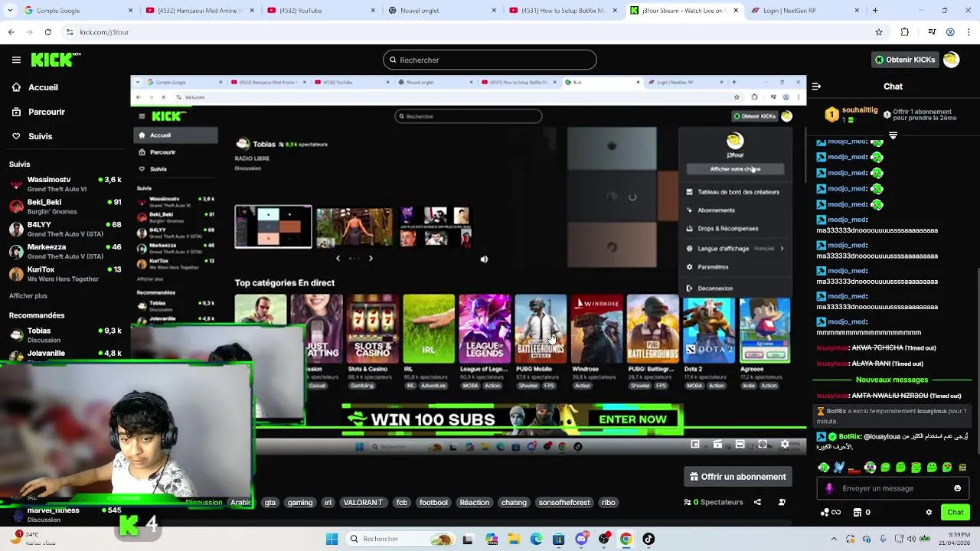Switch to the How to Setup BotRix tab
This screenshot has width=980, height=551.
click(x=563, y=11)
